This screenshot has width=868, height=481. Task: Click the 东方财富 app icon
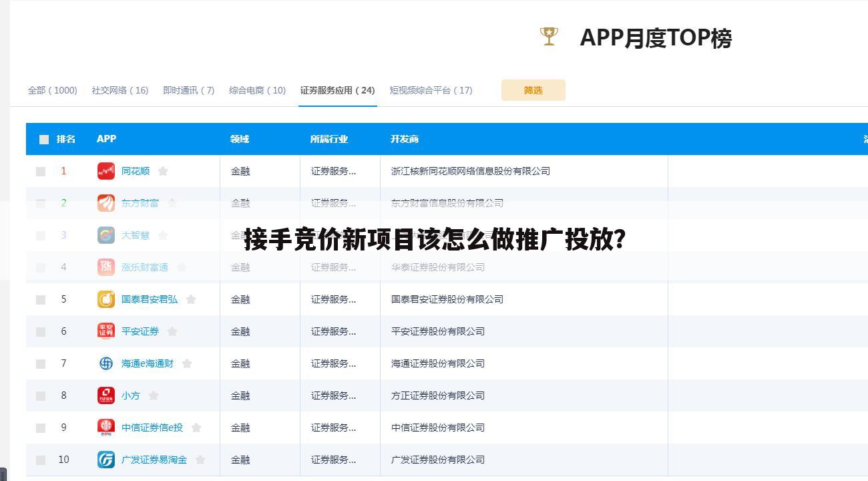click(x=105, y=203)
